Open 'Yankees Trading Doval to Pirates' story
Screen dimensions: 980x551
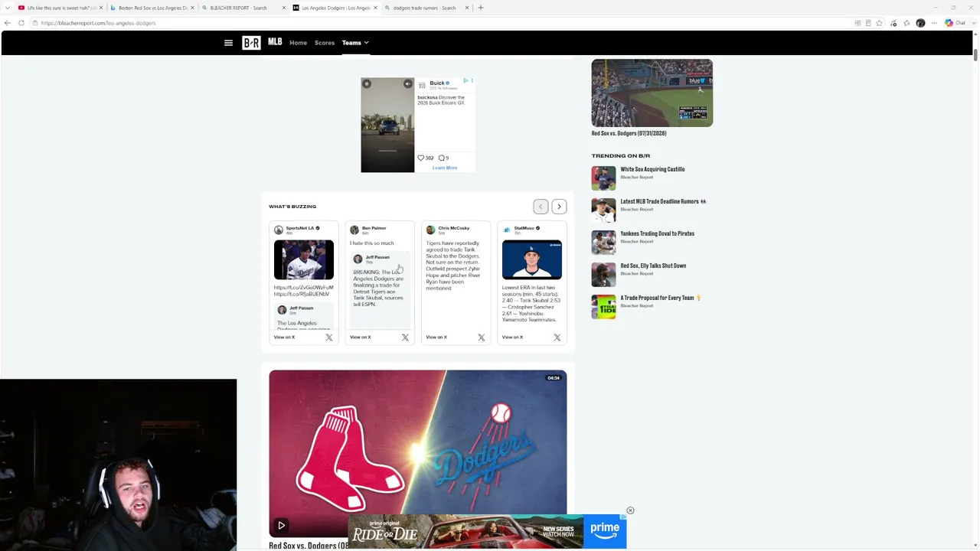(657, 233)
